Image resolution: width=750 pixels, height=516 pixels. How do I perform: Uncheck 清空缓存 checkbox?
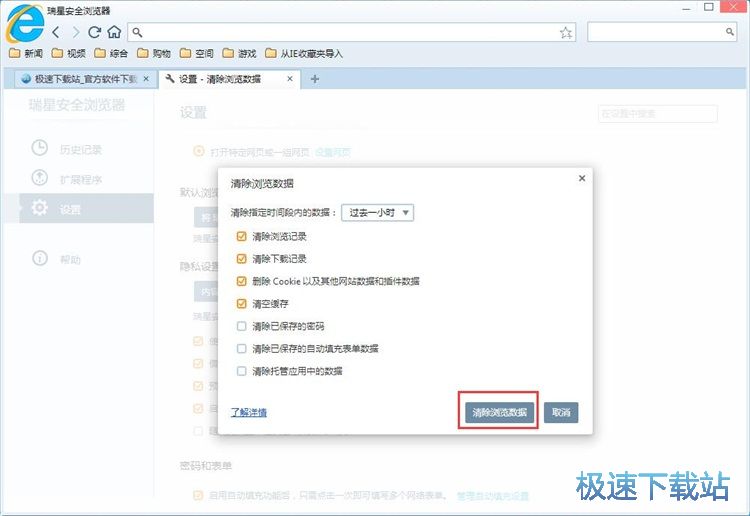[x=241, y=304]
